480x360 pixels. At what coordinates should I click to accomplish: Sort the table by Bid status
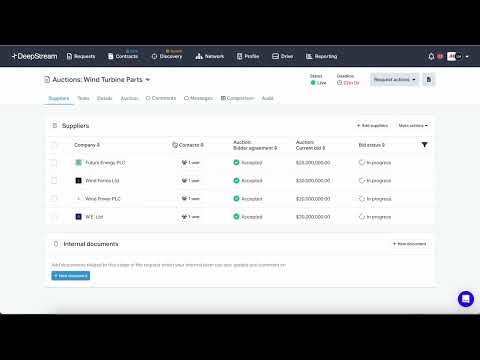[x=372, y=145]
